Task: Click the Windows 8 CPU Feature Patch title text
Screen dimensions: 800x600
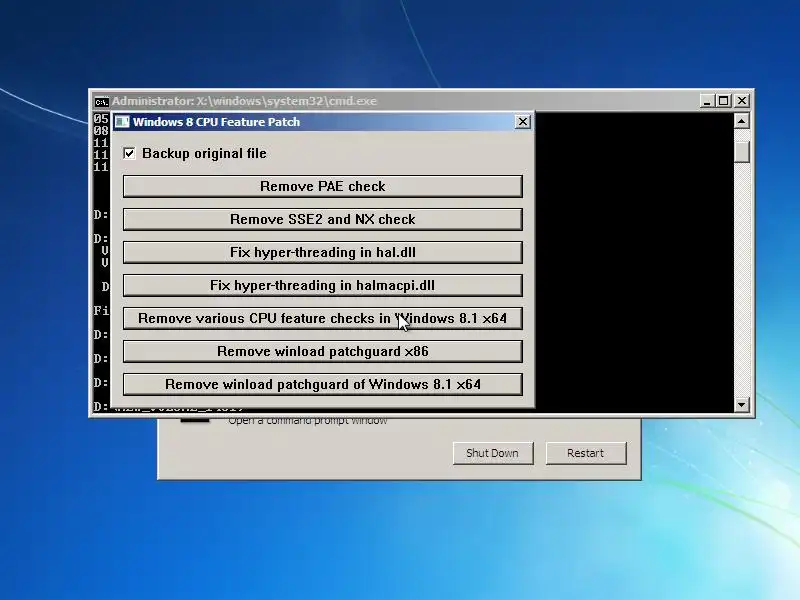Action: click(216, 122)
